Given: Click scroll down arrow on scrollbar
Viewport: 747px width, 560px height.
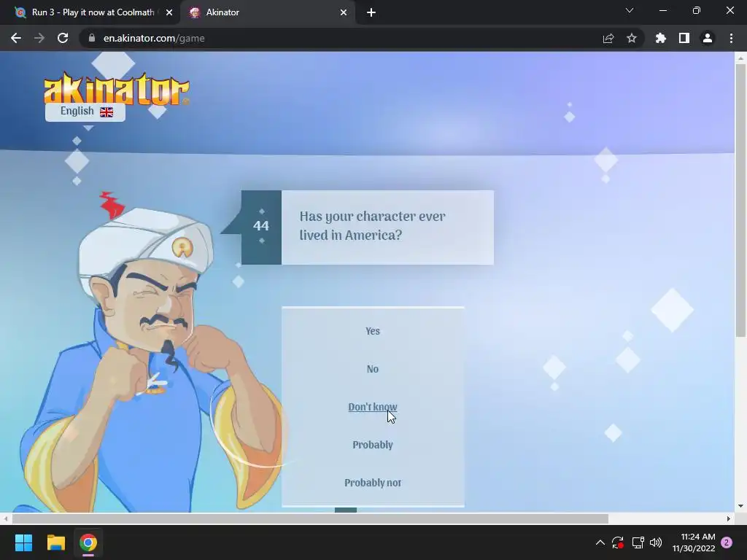Looking at the screenshot, I should tap(740, 506).
